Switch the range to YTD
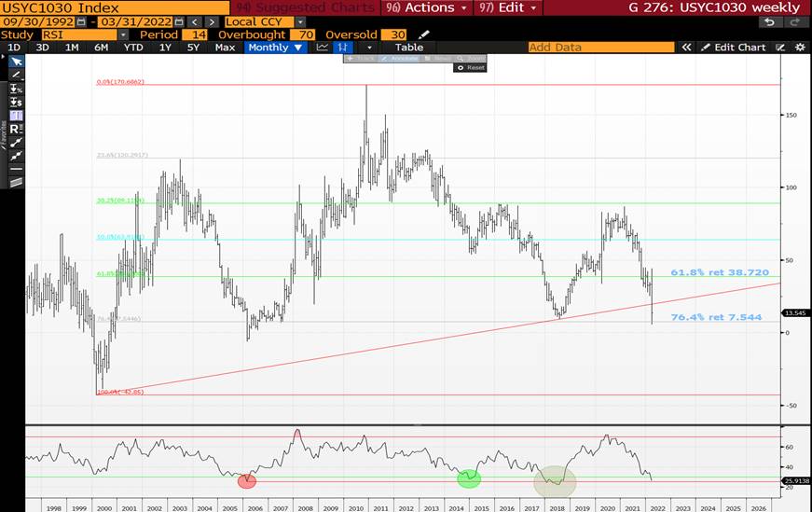812x512 pixels. click(x=133, y=47)
